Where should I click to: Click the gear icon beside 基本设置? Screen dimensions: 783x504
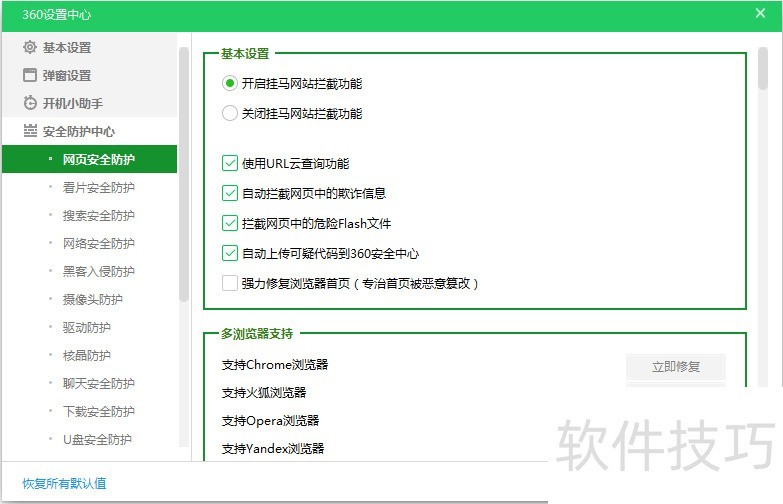30,47
